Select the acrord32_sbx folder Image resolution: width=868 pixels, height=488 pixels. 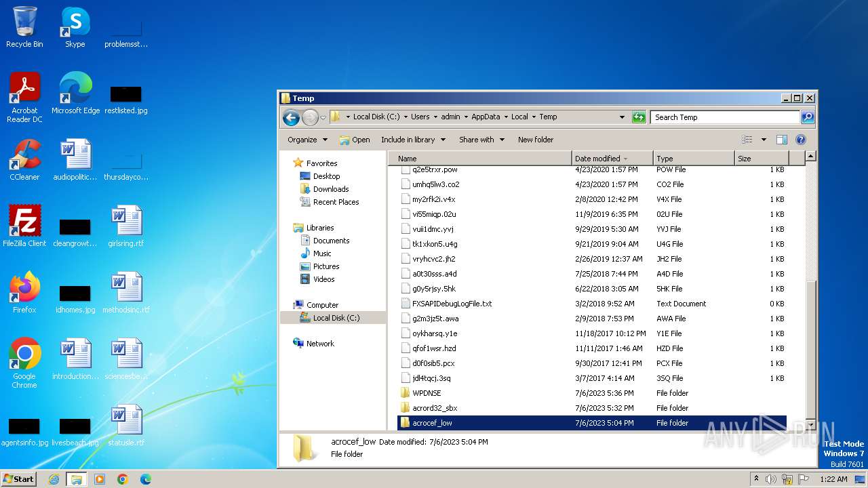(x=591, y=408)
